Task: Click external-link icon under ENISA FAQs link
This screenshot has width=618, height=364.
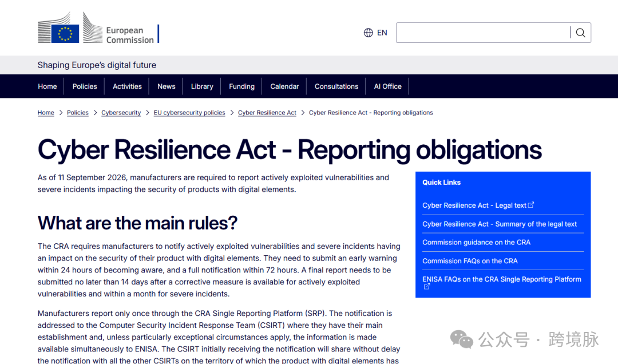Action: (426, 287)
